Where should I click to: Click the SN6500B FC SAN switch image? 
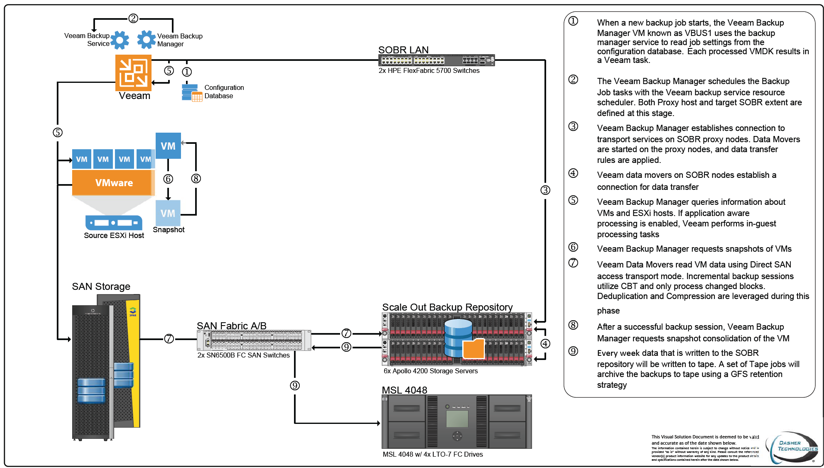pos(254,341)
